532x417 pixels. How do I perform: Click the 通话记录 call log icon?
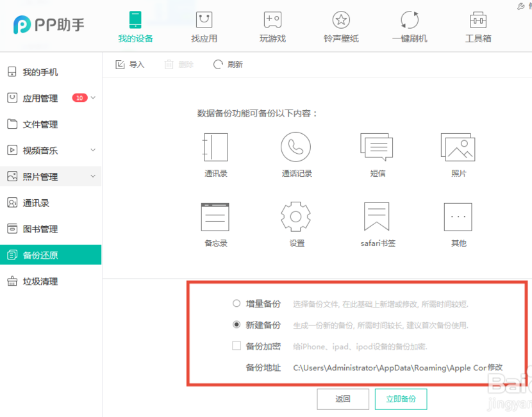(x=295, y=147)
